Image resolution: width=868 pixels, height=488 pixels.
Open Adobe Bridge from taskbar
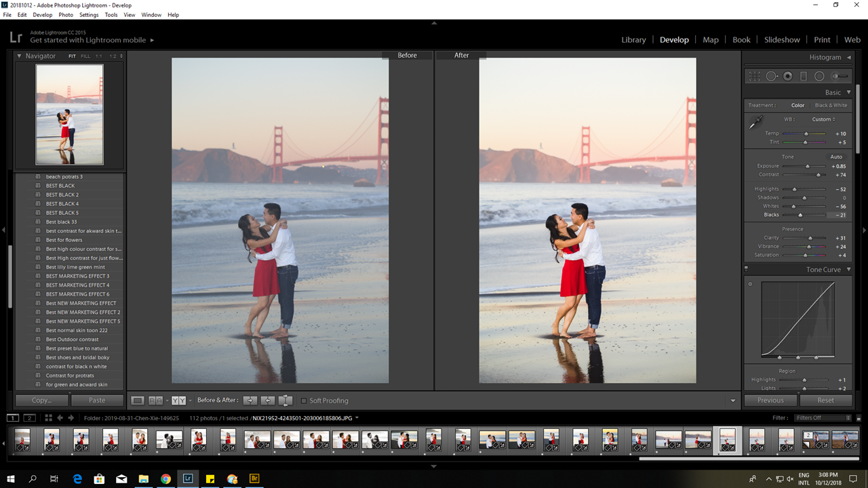[x=255, y=479]
